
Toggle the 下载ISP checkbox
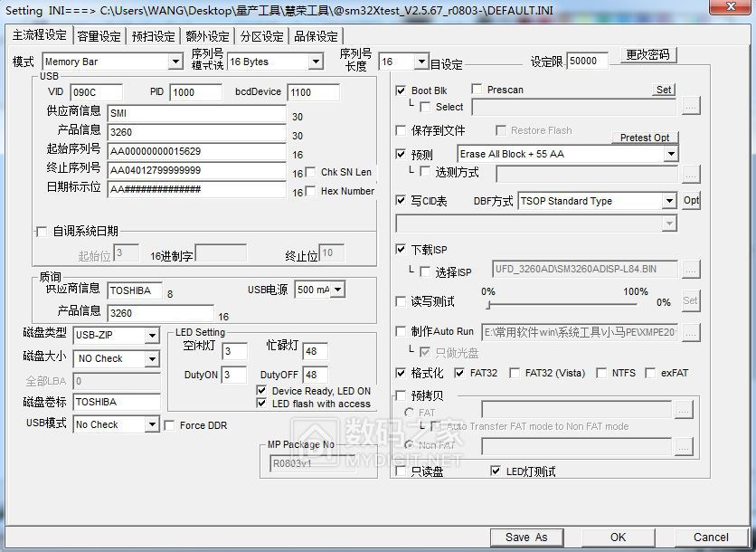pos(402,250)
